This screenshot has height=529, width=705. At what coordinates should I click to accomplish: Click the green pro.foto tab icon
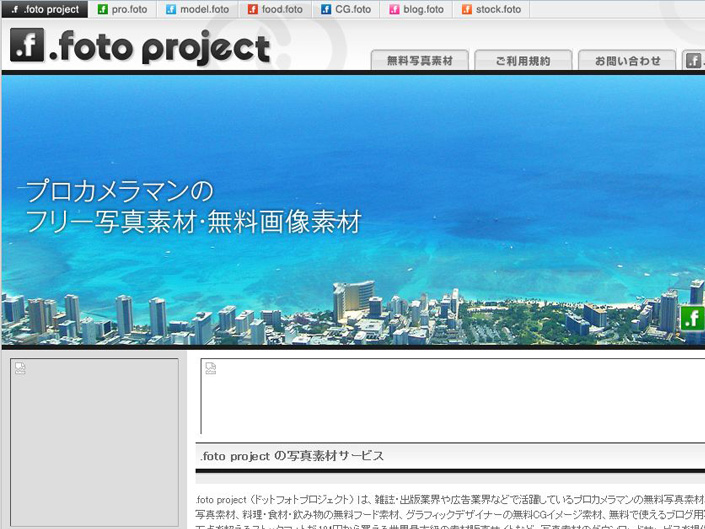pos(103,9)
